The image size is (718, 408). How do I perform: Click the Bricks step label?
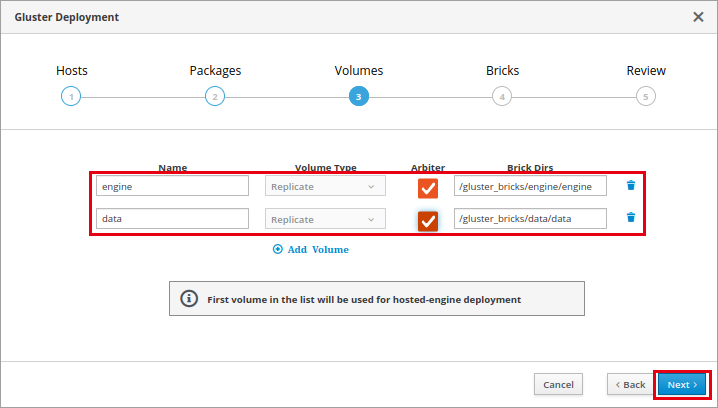click(x=502, y=71)
